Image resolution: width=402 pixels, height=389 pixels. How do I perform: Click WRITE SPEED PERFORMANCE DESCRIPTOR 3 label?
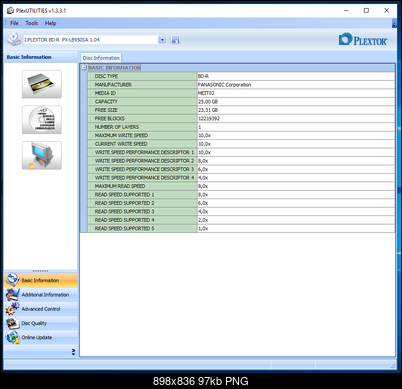[x=144, y=169]
